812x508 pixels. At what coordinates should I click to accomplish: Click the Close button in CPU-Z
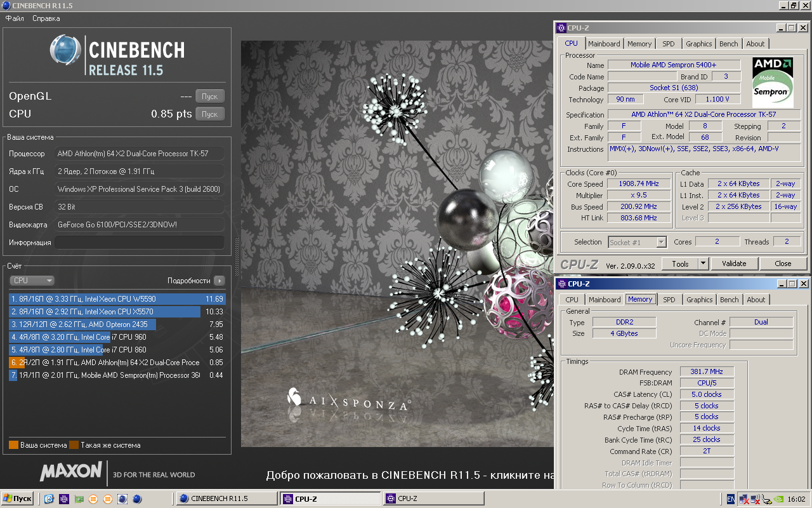coord(783,264)
